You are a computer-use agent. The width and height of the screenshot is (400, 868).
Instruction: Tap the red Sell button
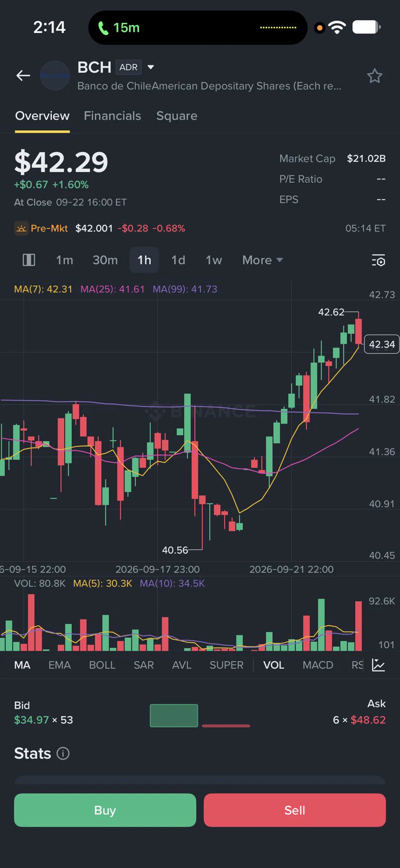[x=295, y=810]
